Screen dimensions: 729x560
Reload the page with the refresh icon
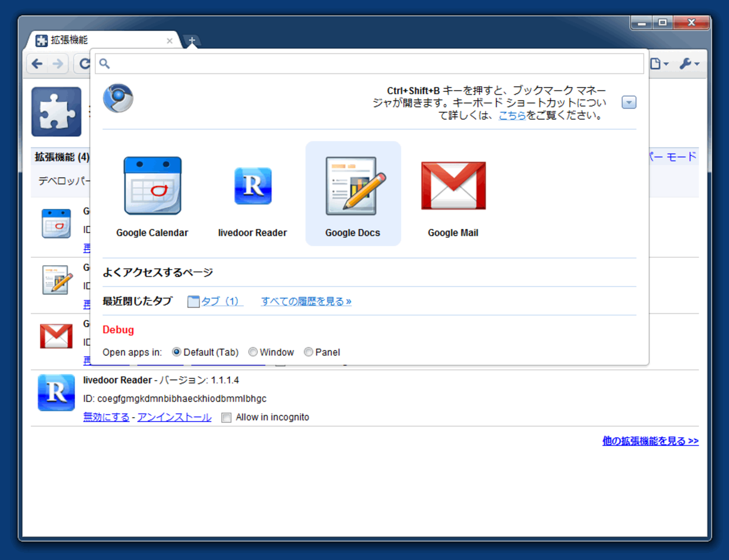84,64
